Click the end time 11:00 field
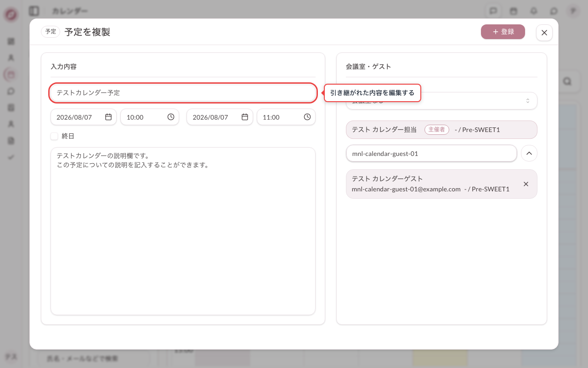Screen dimensions: 588x368 (x=286, y=117)
